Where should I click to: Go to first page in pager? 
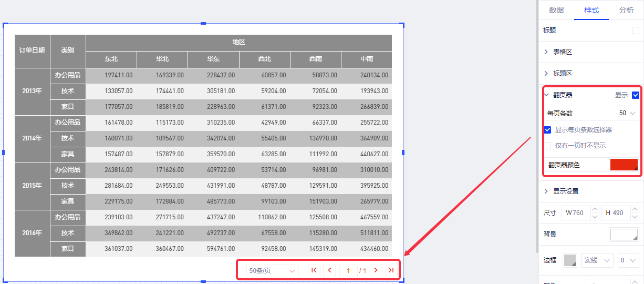pyautogui.click(x=314, y=270)
